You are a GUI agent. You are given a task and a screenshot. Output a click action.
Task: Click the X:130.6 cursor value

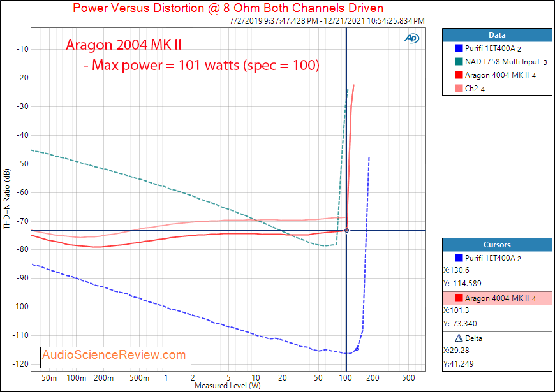(456, 270)
